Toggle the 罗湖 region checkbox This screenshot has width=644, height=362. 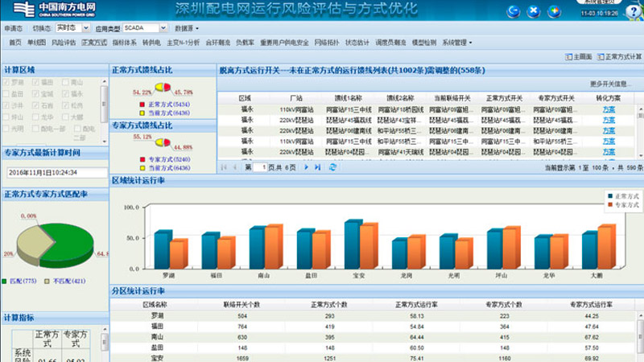tap(8, 82)
